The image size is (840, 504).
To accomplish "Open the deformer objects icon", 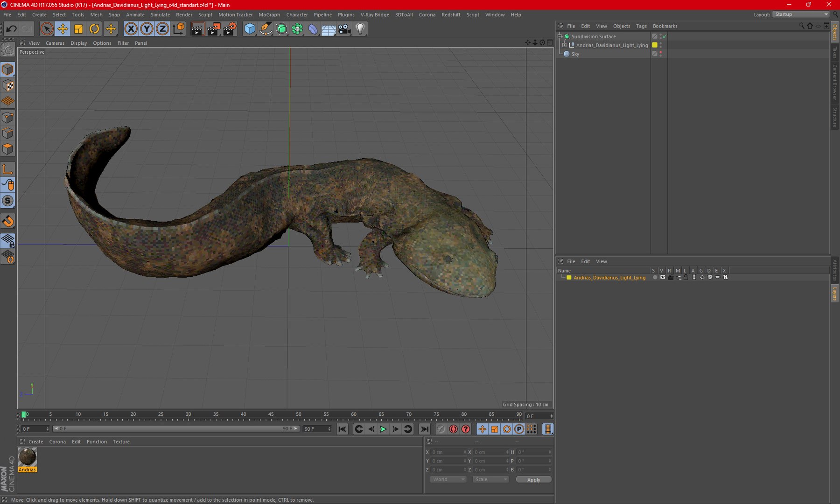I will click(313, 29).
